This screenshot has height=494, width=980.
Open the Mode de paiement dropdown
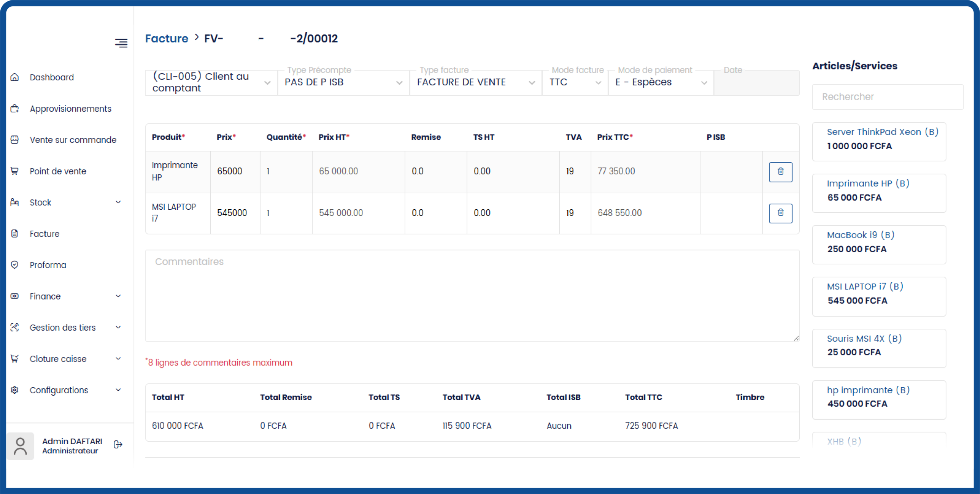[660, 83]
